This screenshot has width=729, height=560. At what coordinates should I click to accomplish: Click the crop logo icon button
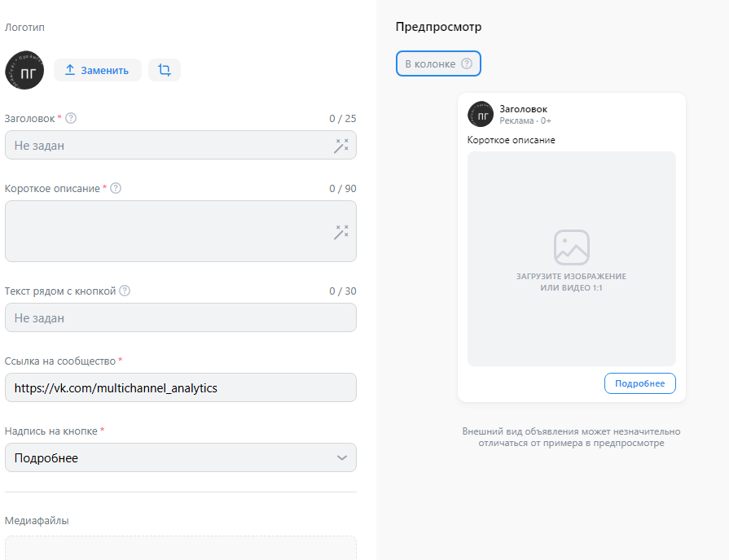click(x=164, y=70)
